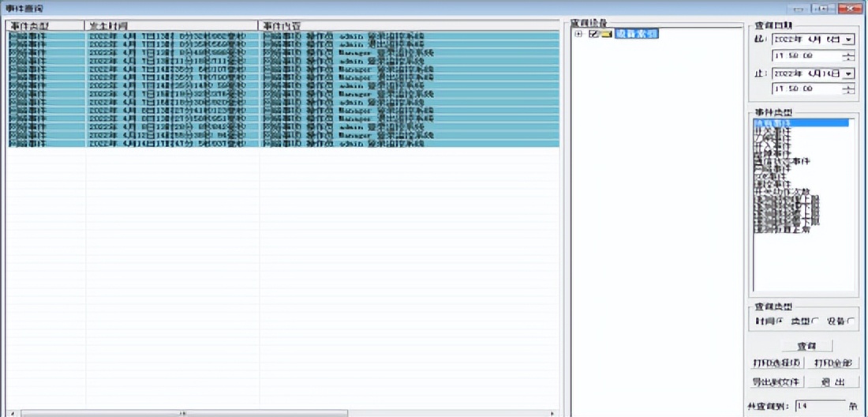Open the end date (止) dropdown
Viewport: 868px width, 417px height.
click(850, 73)
